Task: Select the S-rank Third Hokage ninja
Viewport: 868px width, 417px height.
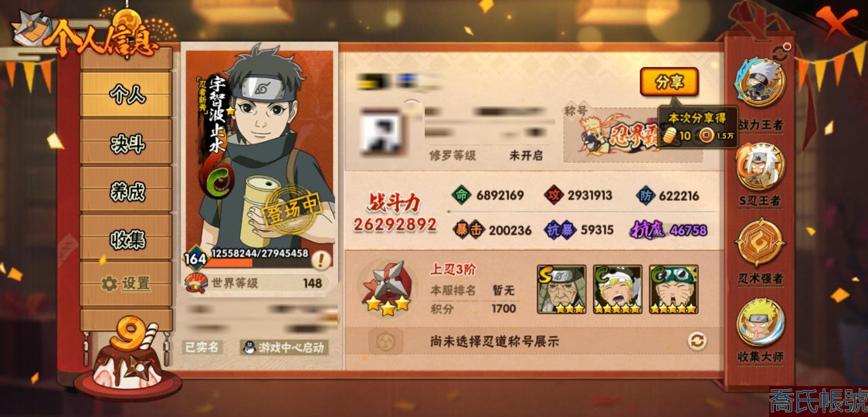Action: [x=561, y=290]
